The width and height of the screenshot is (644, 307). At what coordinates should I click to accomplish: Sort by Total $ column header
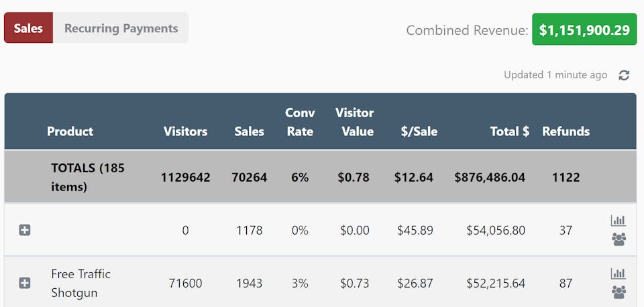(509, 131)
